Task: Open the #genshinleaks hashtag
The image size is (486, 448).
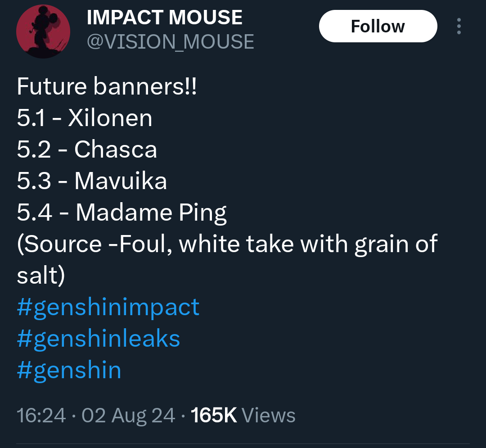Action: (98, 339)
